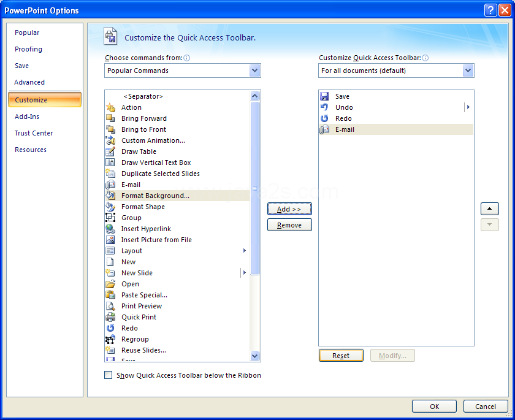The width and height of the screenshot is (515, 420).
Task: Click the Remove button
Action: tap(289, 225)
